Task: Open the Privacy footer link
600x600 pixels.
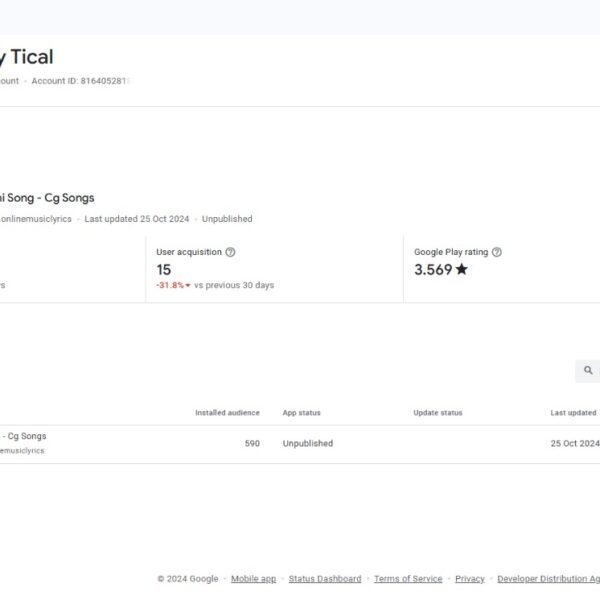Action: click(x=470, y=579)
